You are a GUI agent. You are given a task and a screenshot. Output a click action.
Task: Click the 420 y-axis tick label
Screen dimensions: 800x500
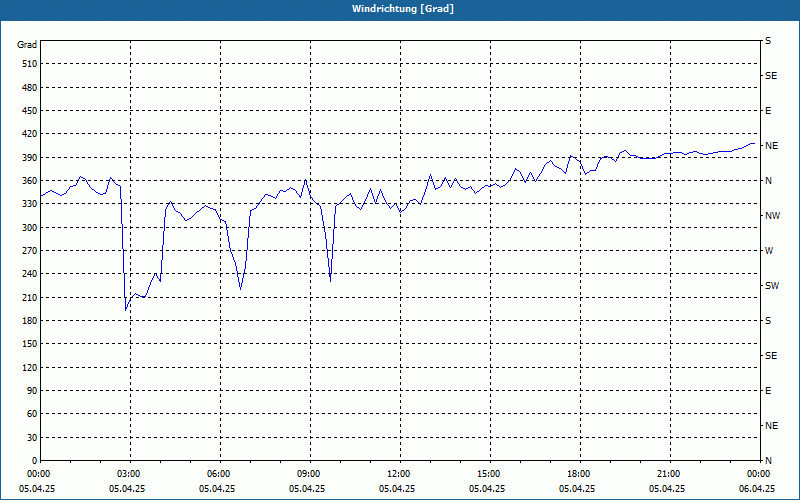click(x=30, y=134)
